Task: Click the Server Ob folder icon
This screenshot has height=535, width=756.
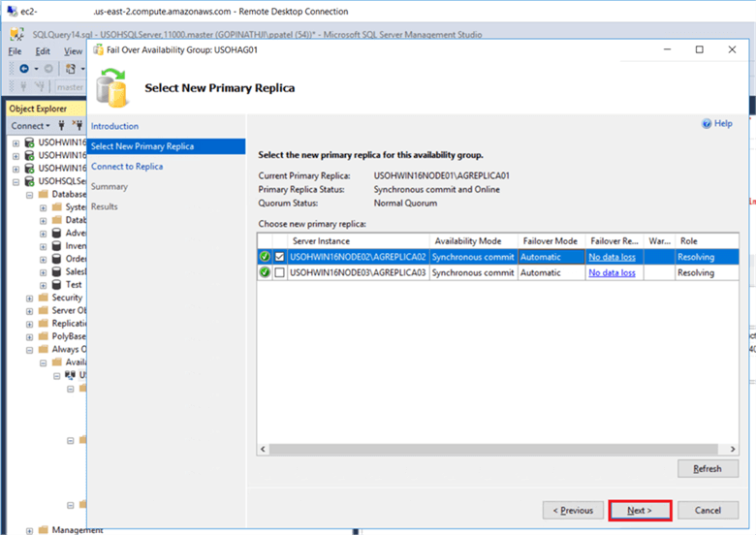Action: click(44, 310)
